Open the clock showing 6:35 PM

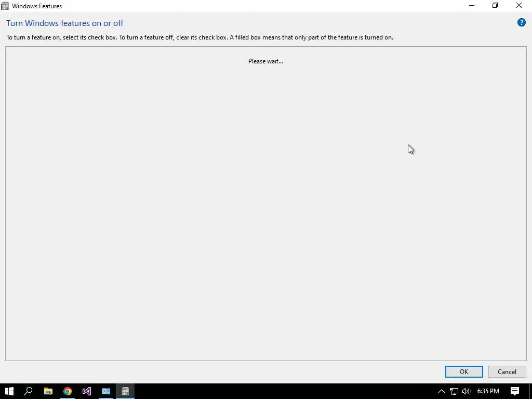pos(488,391)
